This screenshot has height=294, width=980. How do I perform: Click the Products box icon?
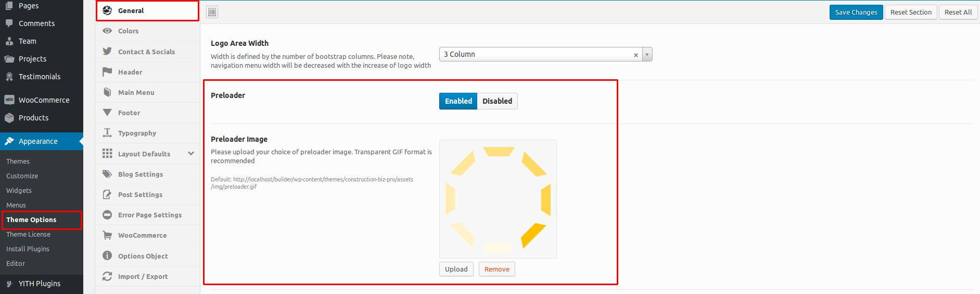coord(9,118)
